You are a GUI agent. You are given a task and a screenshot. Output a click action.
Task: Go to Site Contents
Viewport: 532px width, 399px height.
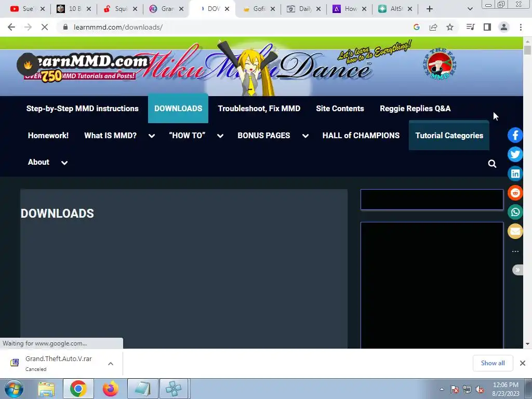coord(340,109)
